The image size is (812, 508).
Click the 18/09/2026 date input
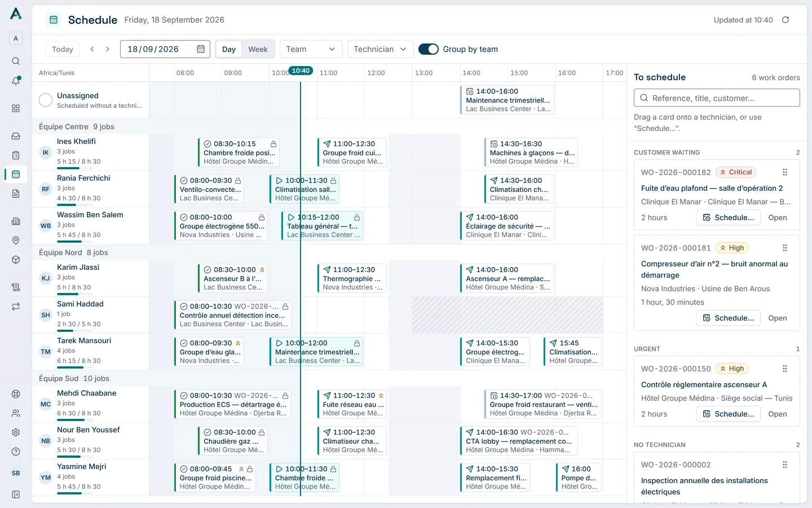point(165,49)
